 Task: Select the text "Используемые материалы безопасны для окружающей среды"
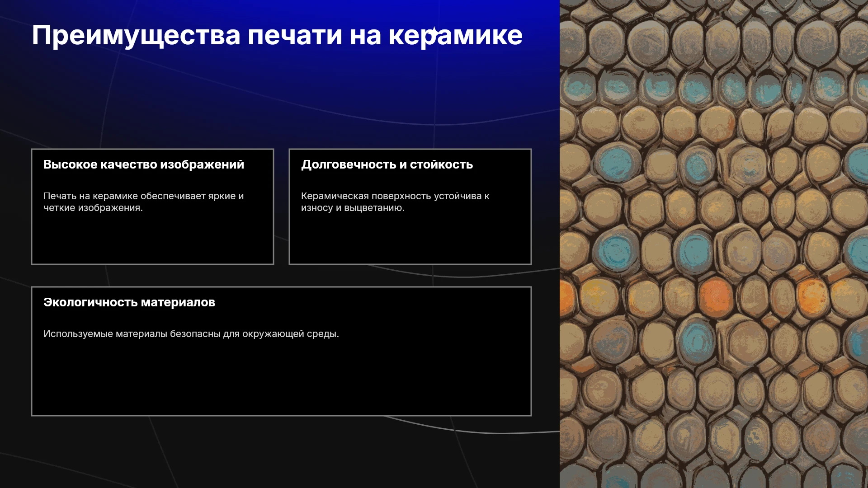coord(190,334)
